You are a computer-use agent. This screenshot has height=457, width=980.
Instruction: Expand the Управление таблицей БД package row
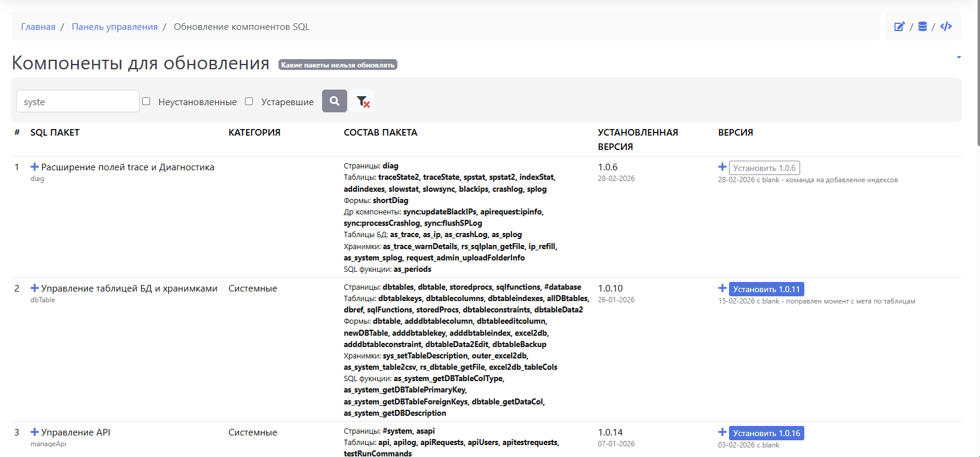pyautogui.click(x=35, y=289)
